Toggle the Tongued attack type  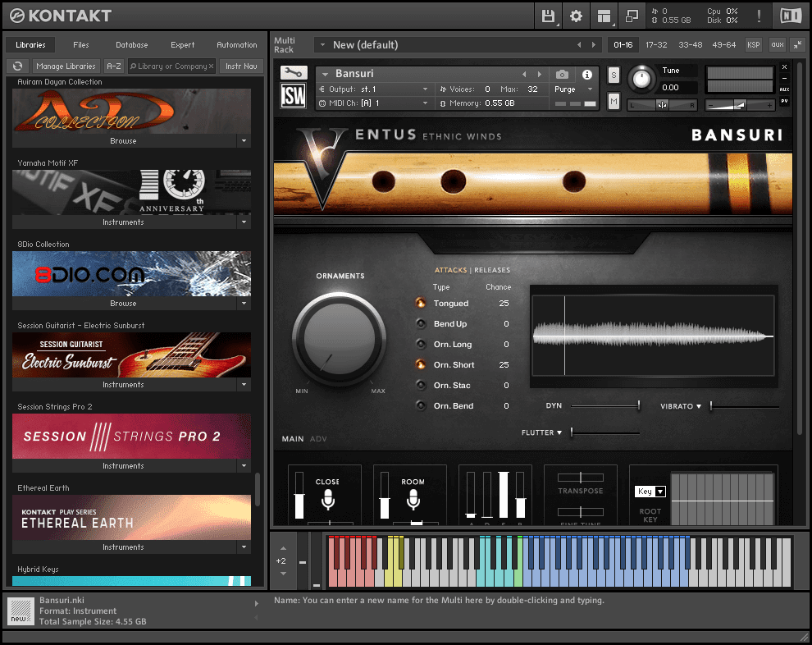point(421,303)
